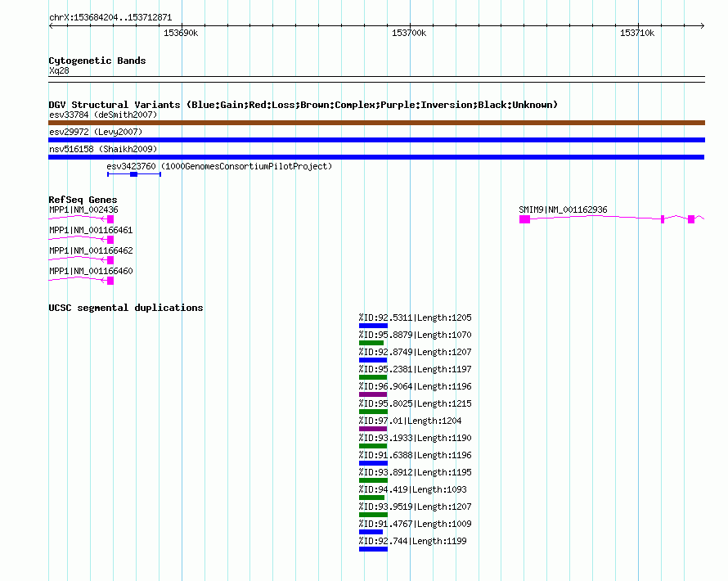Screen dimensions: 728x581
Task: Select the rightmost SMIM9 exon block
Action: pyautogui.click(x=691, y=219)
